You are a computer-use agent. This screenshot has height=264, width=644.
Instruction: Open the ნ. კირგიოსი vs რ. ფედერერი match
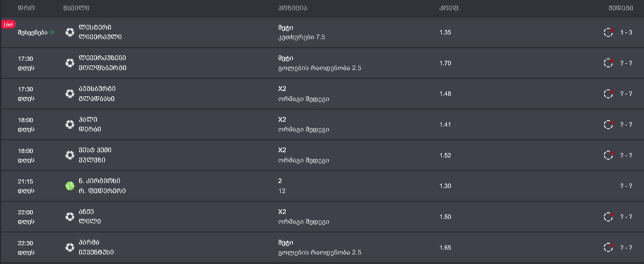[x=103, y=186]
